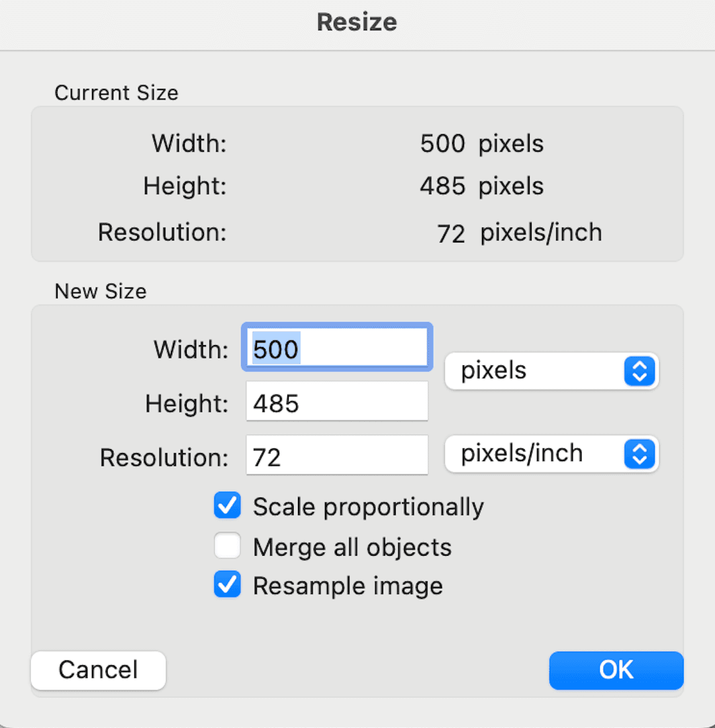Click the blue checkmark on Scale proportionally
Screen dimensions: 715x728
coord(227,505)
